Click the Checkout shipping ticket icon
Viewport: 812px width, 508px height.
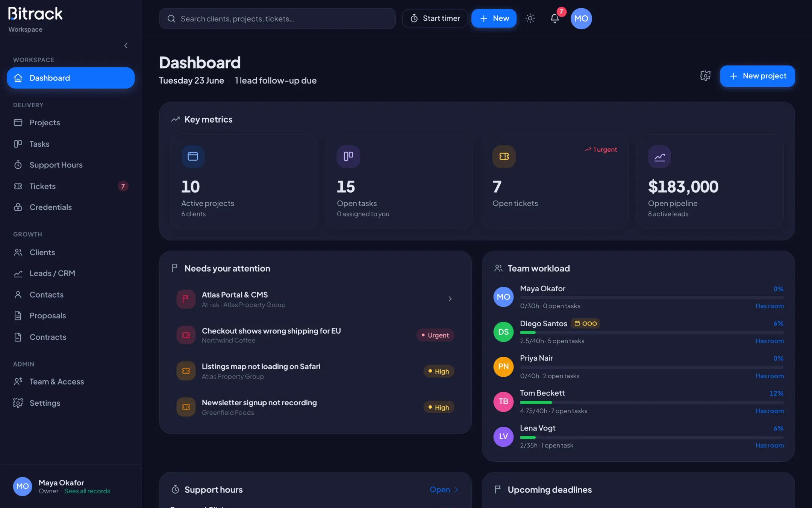coord(186,335)
